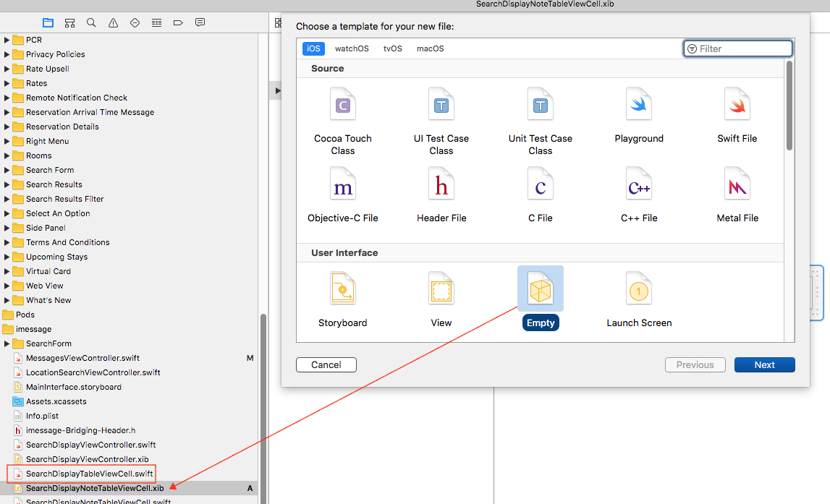Pick the Playground template icon

coord(638,104)
